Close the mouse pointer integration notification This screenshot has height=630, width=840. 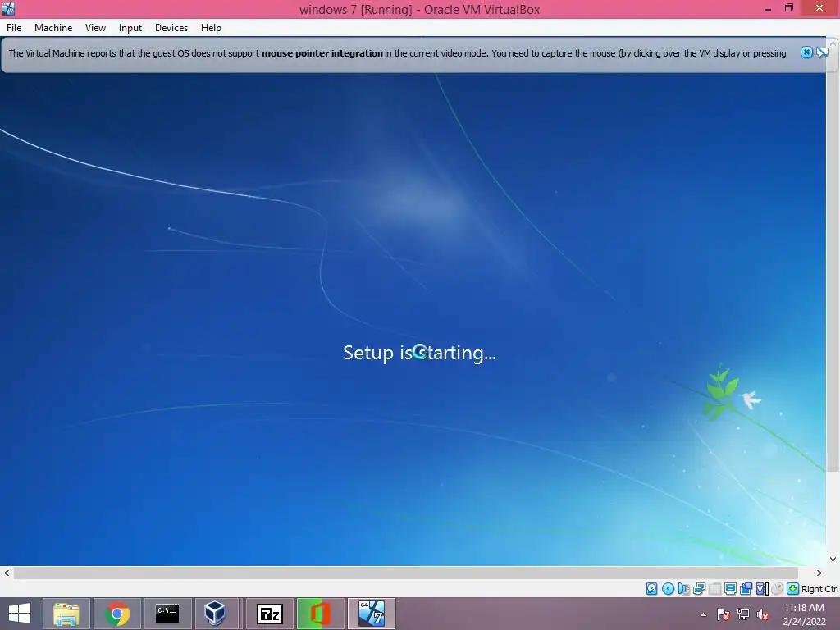coord(806,52)
